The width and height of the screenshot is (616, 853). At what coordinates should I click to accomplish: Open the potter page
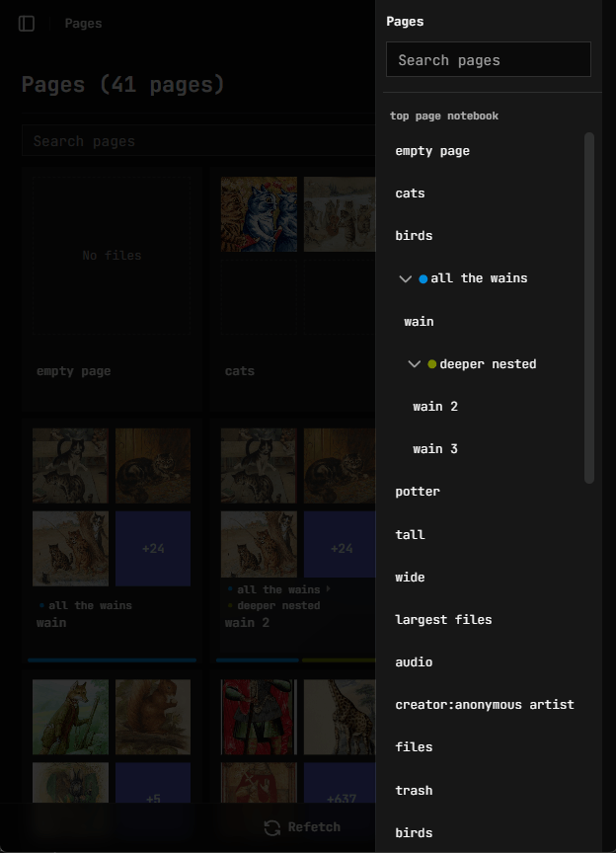[418, 492]
